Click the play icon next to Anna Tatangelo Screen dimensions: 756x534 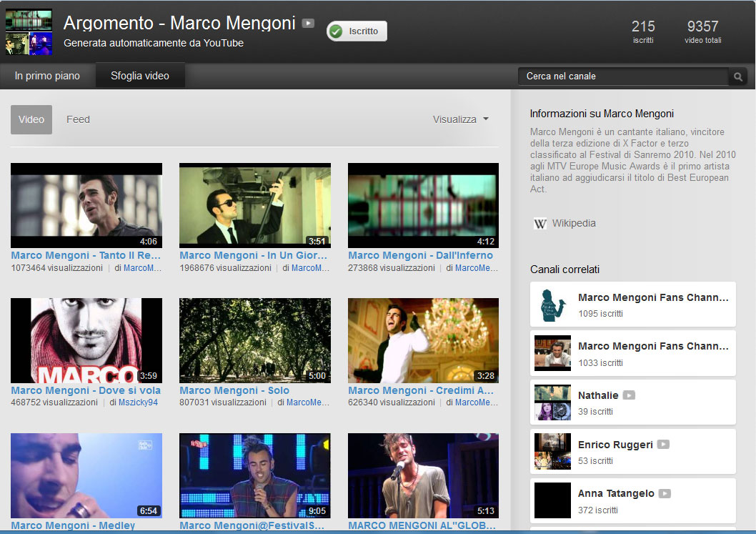[665, 493]
